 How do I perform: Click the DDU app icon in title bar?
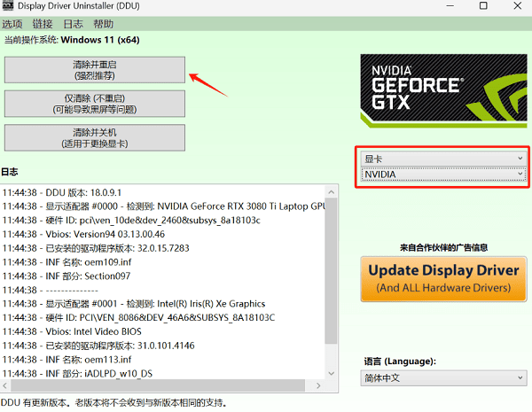coord(7,5)
